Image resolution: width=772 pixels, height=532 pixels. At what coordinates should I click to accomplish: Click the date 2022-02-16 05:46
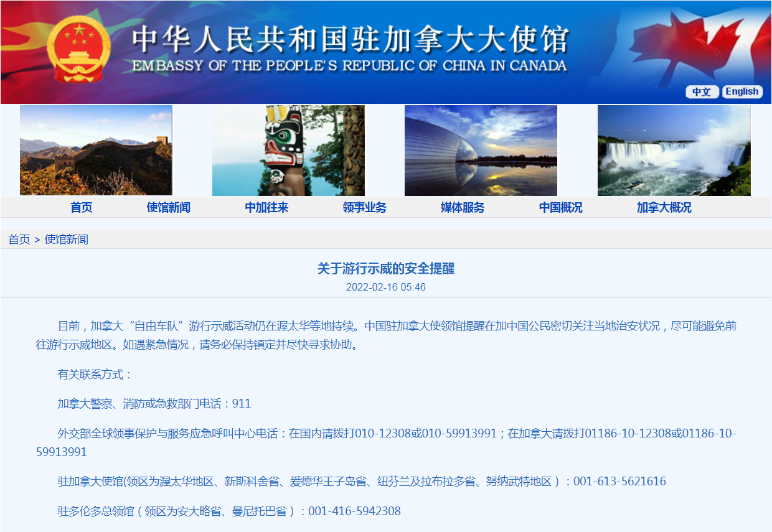click(x=386, y=287)
